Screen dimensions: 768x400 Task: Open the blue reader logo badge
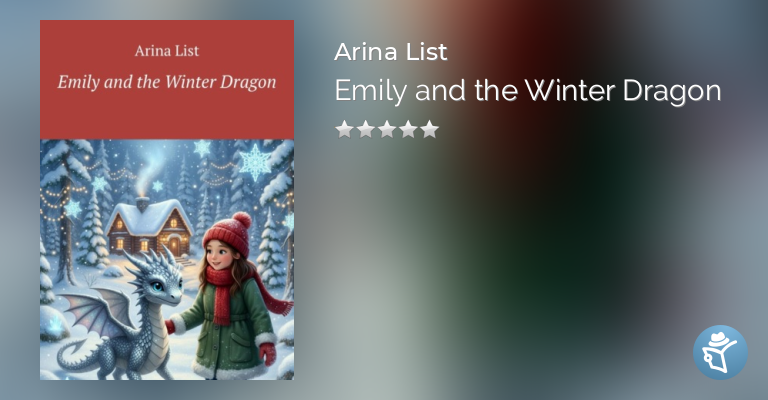tap(720, 352)
